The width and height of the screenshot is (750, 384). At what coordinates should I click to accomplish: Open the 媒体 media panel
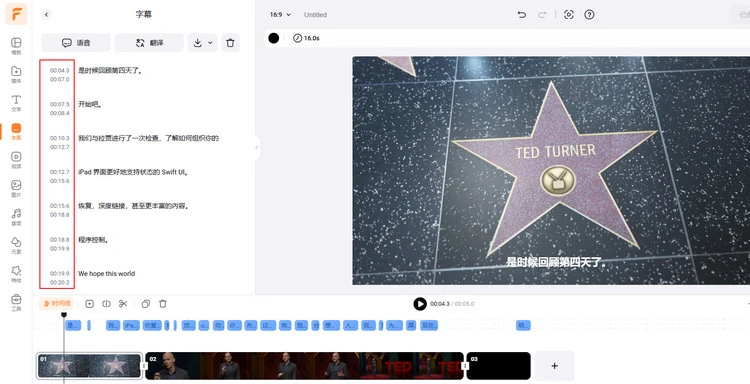coord(16,75)
